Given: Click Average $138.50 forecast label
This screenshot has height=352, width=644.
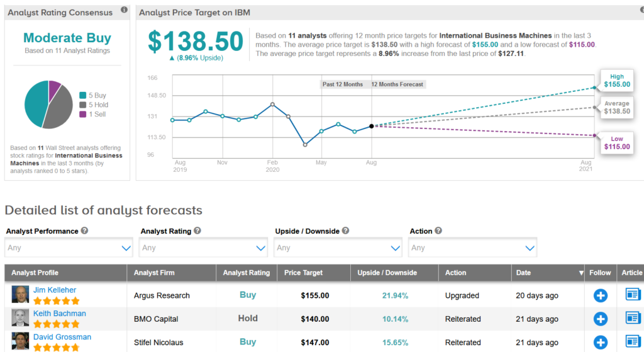Looking at the screenshot, I should [617, 107].
